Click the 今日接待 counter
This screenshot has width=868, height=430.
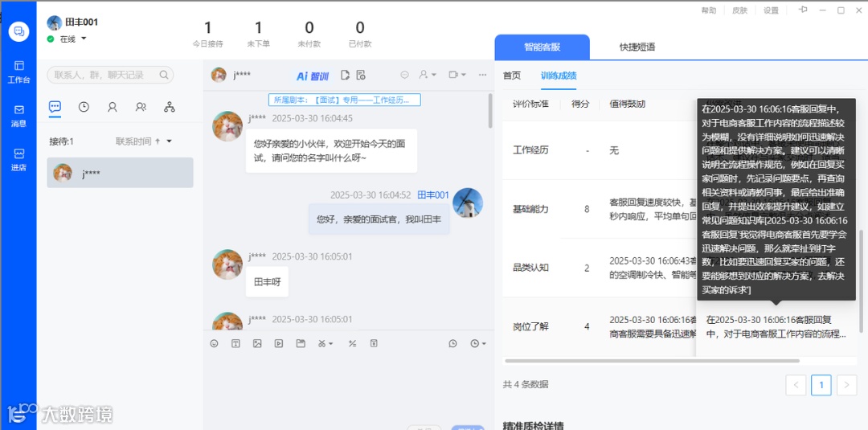click(207, 34)
